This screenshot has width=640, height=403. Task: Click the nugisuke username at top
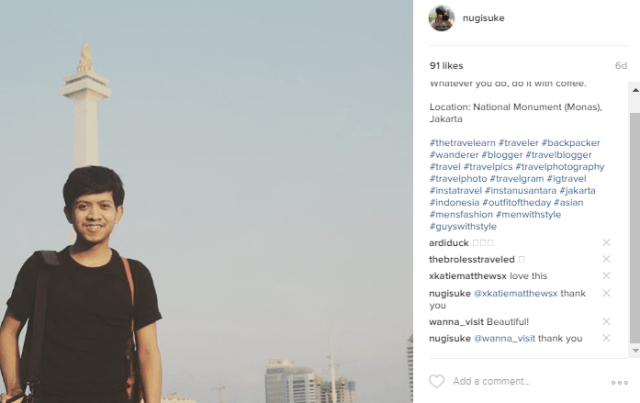pos(483,18)
